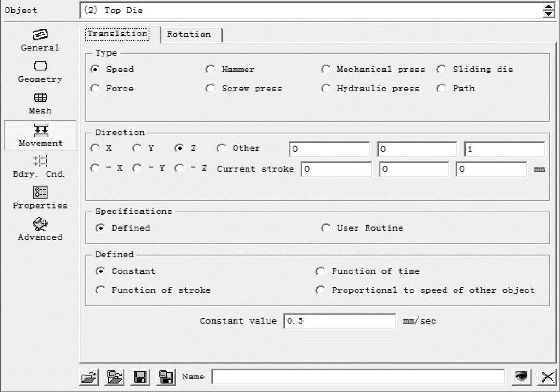
Task: Switch to the Translation tab
Action: 117,34
